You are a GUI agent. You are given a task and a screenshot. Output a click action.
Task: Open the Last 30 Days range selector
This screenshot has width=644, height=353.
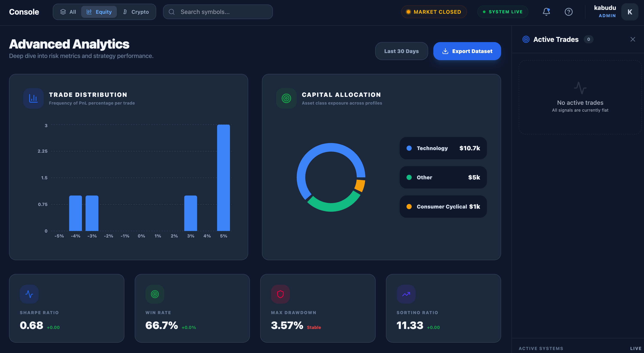[401, 51]
